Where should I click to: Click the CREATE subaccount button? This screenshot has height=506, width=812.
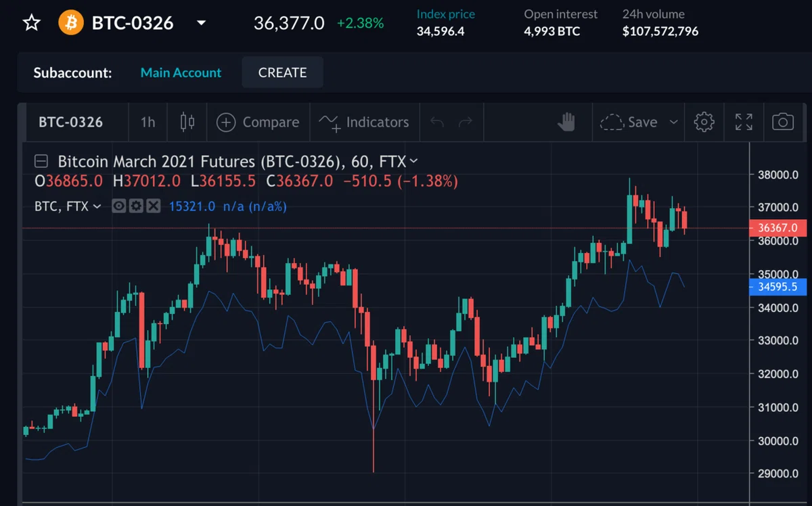coord(282,72)
